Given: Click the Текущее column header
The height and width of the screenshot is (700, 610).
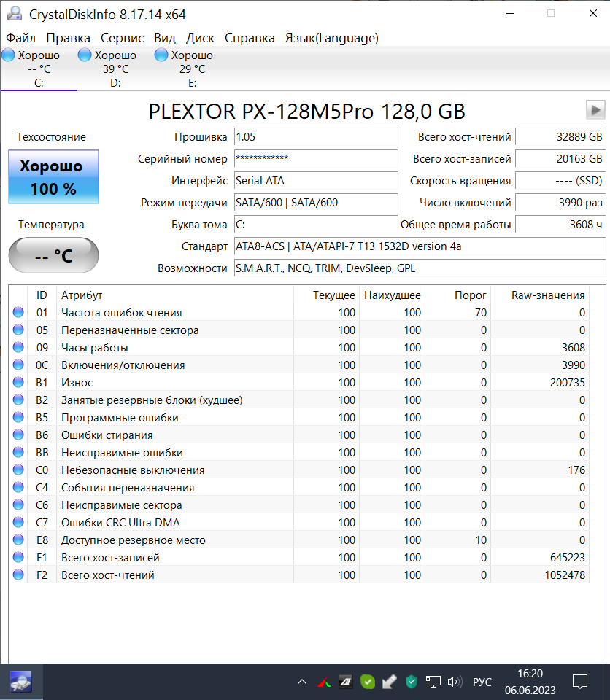Looking at the screenshot, I should (326, 295).
